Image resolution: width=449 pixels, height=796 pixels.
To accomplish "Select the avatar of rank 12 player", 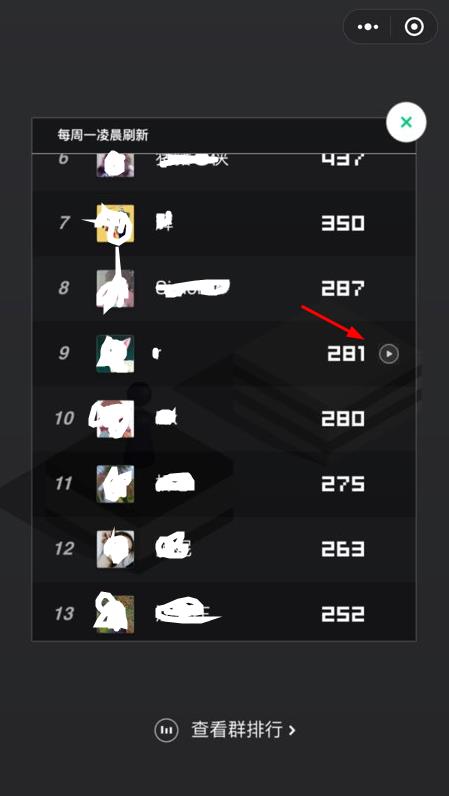I will (115, 549).
